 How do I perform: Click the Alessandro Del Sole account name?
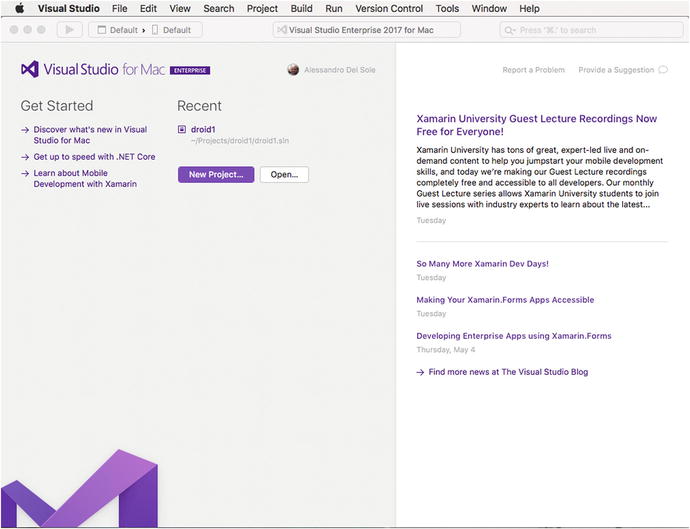click(340, 70)
